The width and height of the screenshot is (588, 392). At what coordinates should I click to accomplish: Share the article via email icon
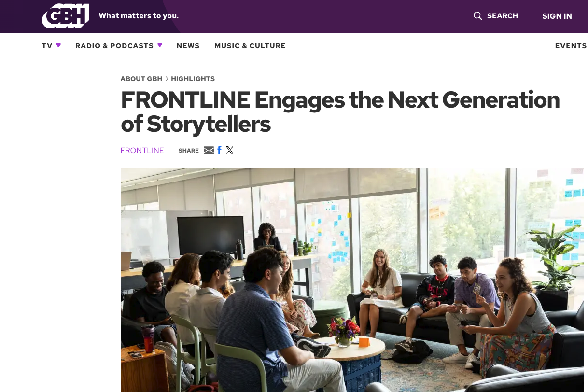tap(209, 150)
